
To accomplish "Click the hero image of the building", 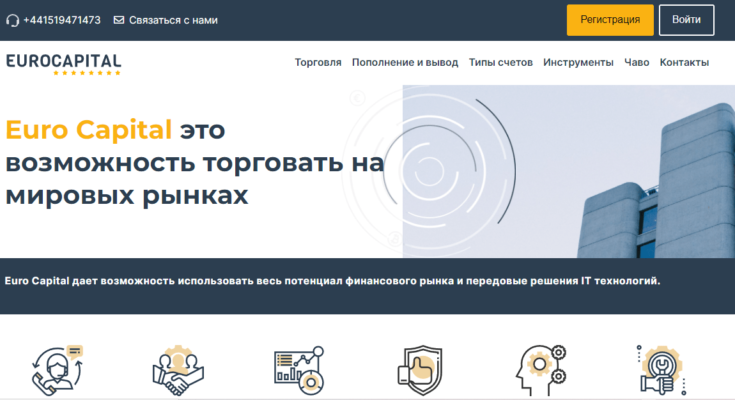I will click(569, 171).
